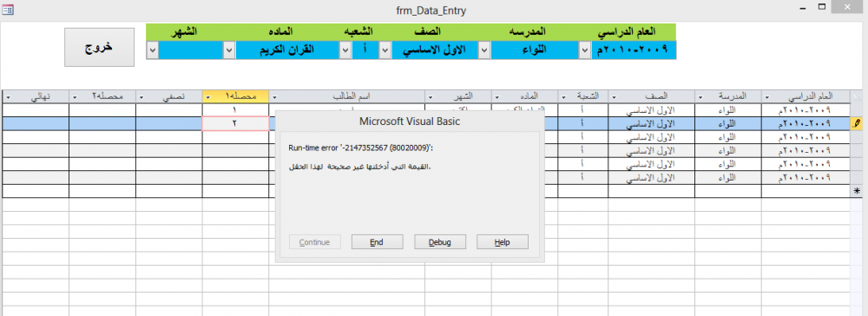Open filter arrow on نصفي column header
This screenshot has height=316, width=868.
click(x=141, y=97)
